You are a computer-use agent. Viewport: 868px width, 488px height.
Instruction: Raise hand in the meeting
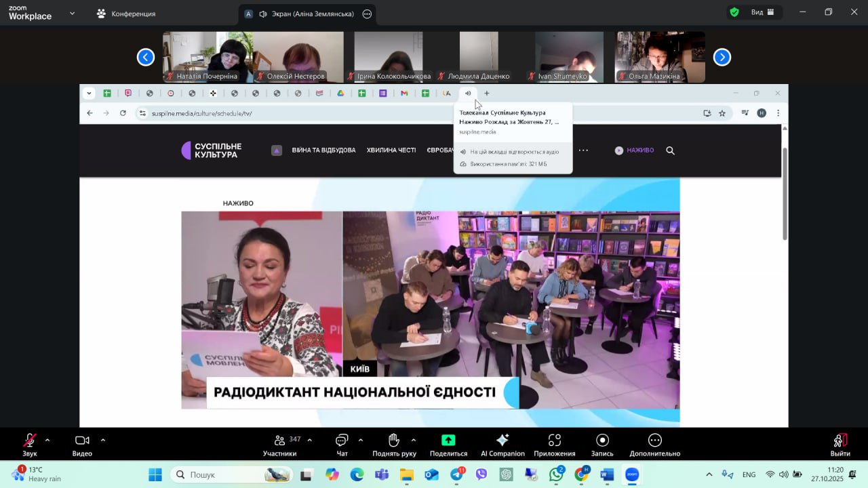(x=394, y=441)
